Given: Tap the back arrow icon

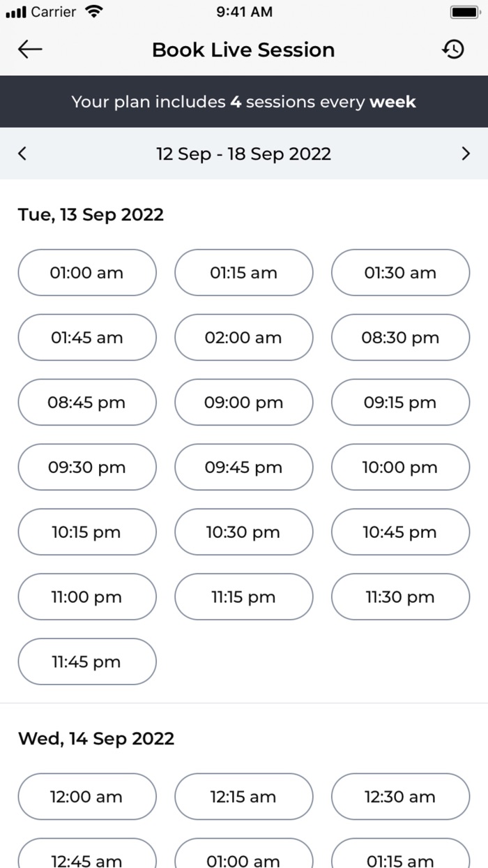Looking at the screenshot, I should point(30,50).
